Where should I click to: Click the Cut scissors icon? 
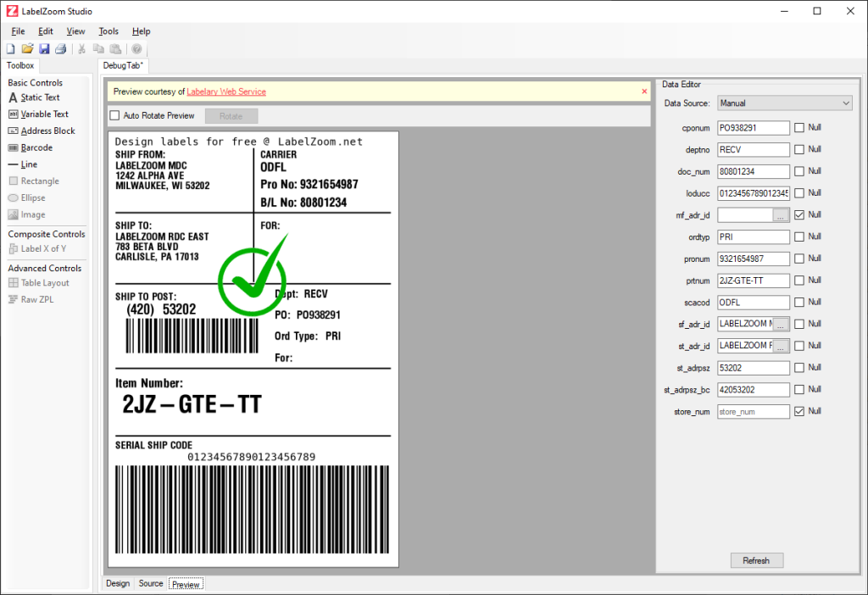click(82, 48)
